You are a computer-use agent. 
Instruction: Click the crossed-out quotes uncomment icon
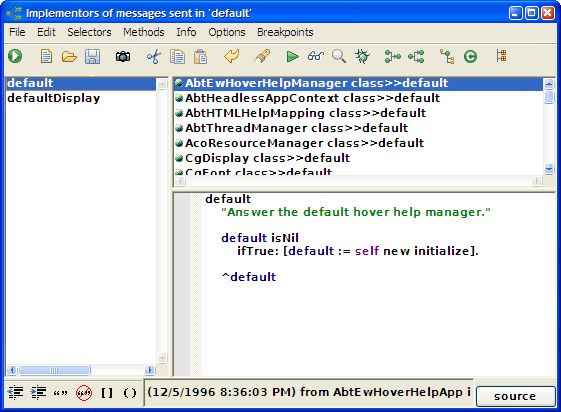84,393
